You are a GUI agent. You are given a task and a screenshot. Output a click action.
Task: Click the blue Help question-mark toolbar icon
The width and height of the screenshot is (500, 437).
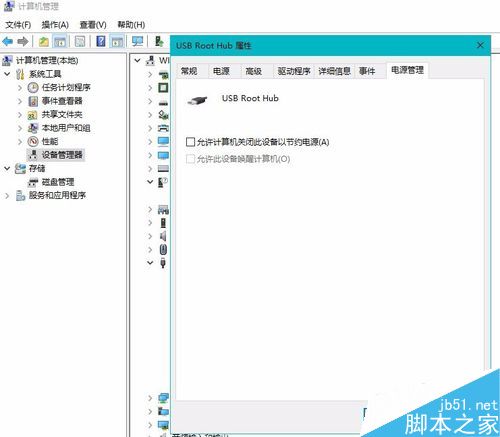101,41
